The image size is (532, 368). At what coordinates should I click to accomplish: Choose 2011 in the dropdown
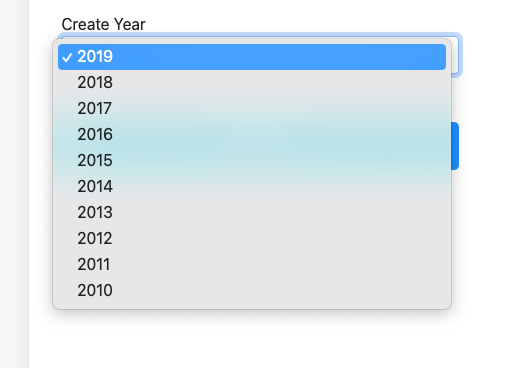tap(252, 264)
